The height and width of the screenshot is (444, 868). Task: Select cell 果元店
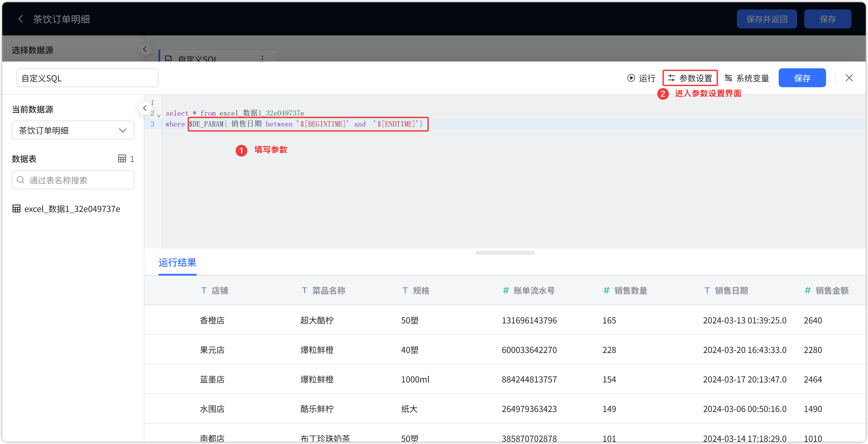click(x=212, y=350)
